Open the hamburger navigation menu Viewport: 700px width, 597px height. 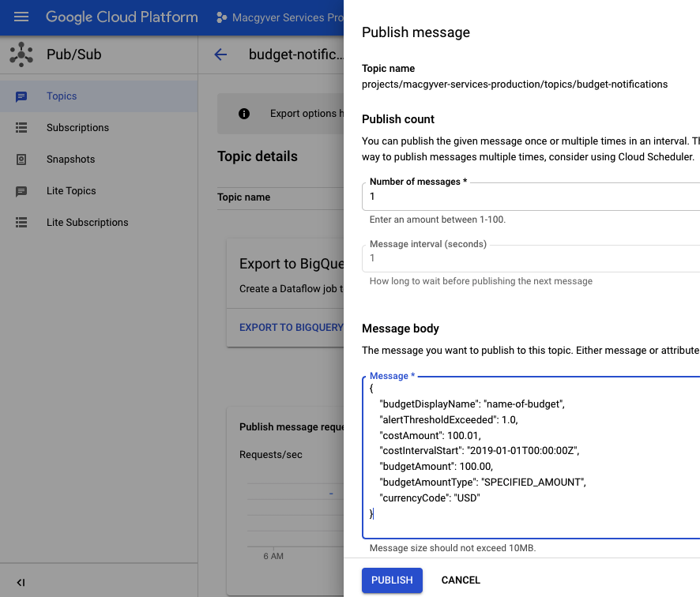21,17
